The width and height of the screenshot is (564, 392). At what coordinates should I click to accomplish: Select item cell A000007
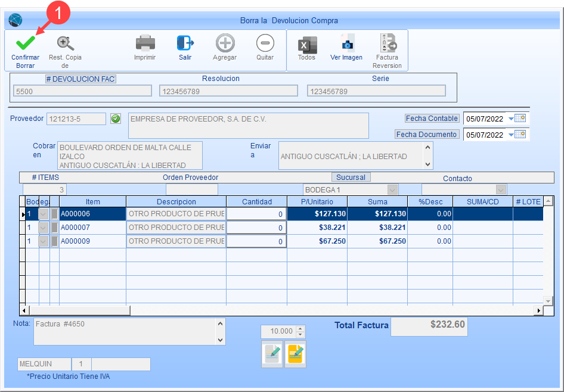pyautogui.click(x=93, y=228)
